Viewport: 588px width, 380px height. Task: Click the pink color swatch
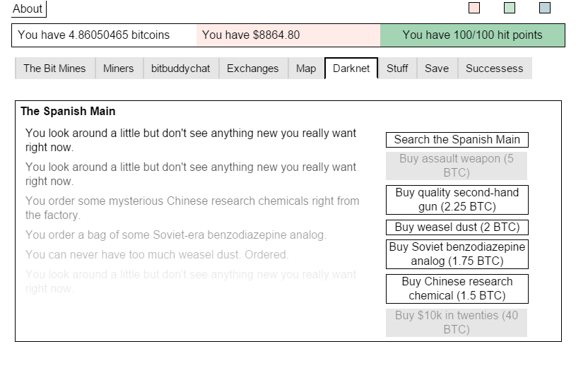point(474,8)
